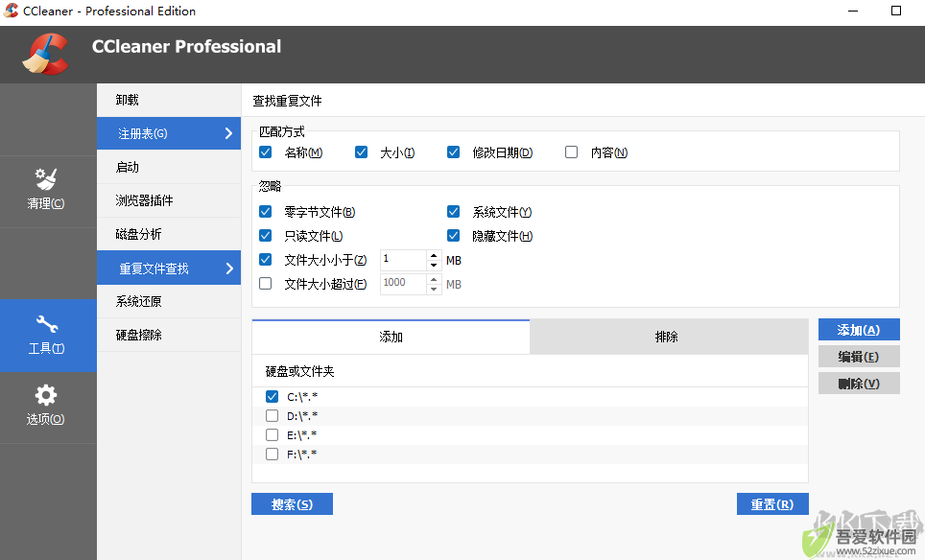Screen dimensions: 925x560
Task: Uncheck the C:\*.* drive checkbox
Action: [272, 397]
